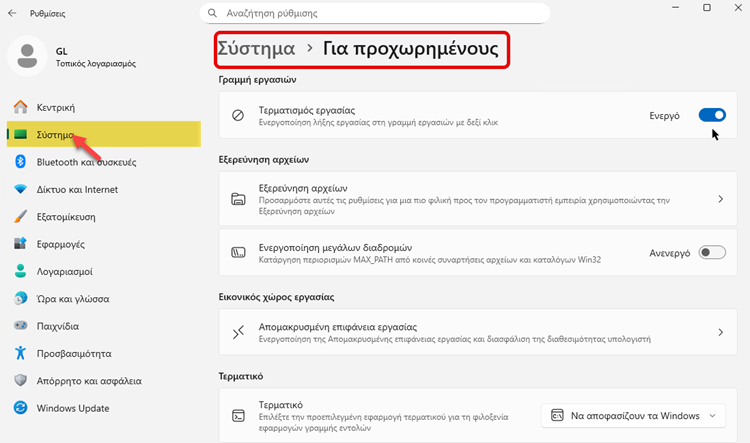This screenshot has height=443, width=750.
Task: Click the Προσβασιμότητα accessibility icon
Action: click(20, 353)
